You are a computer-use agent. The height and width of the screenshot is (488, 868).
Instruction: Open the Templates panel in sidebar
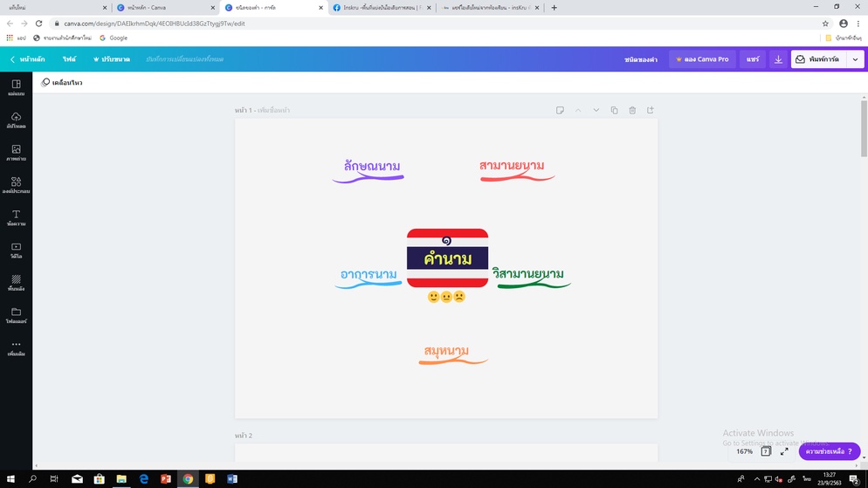16,87
